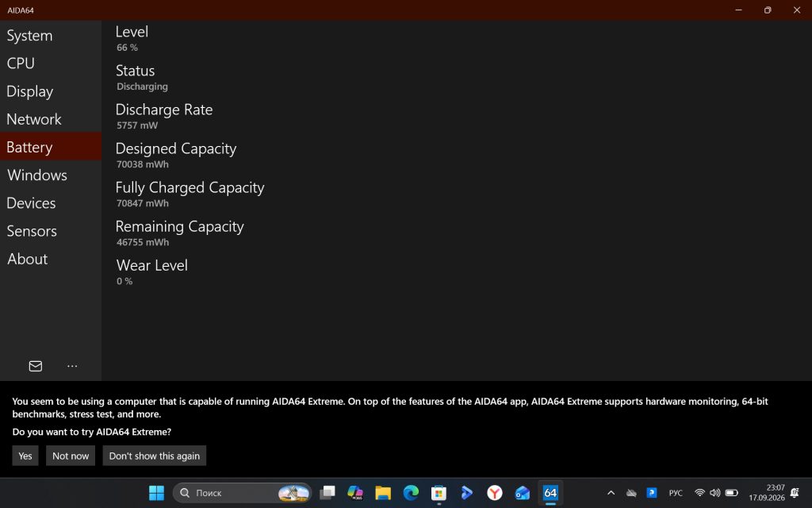Open Outlook mail app from taskbar

pyautogui.click(x=523, y=492)
